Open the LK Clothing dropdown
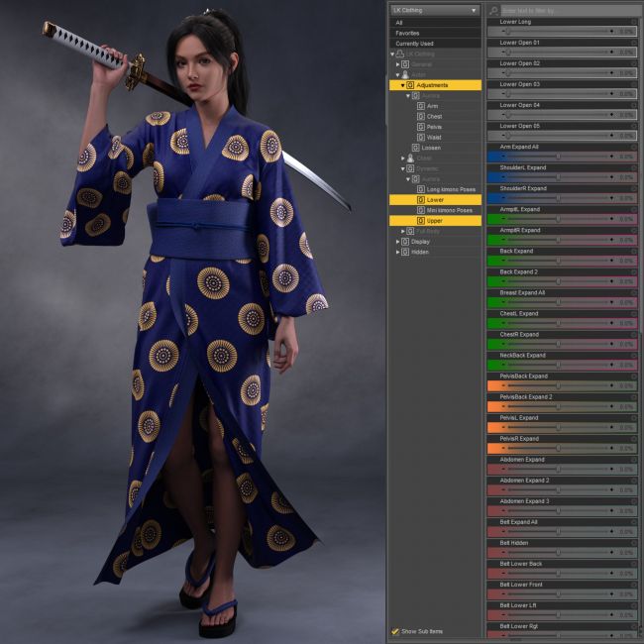Screen dimensions: 644x644 (x=435, y=10)
